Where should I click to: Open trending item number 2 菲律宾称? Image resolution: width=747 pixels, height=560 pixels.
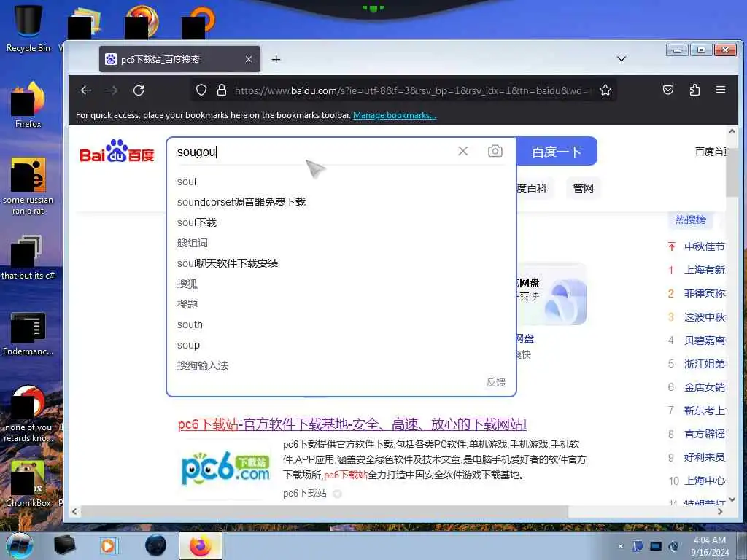704,293
